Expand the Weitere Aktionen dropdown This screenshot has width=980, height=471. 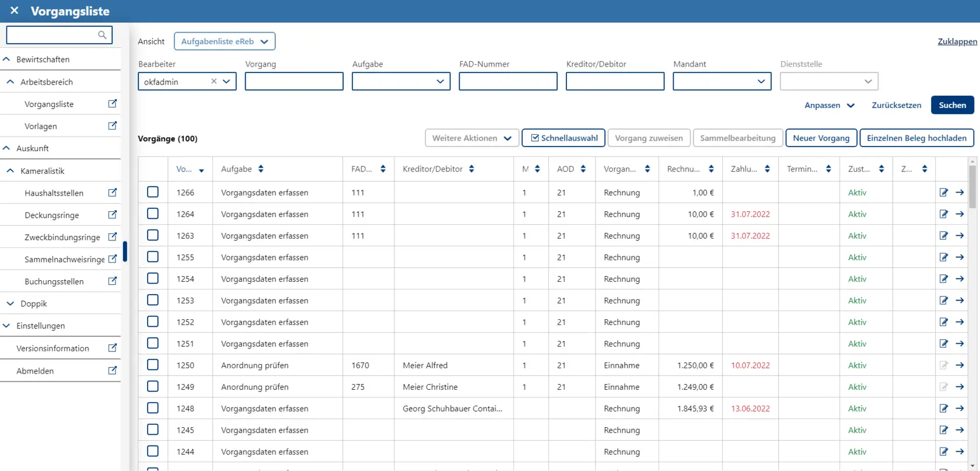(x=471, y=138)
